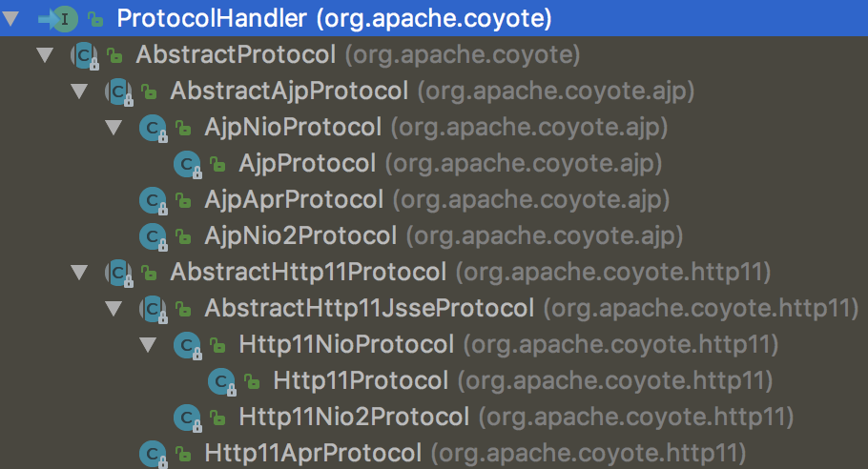868x469 pixels.
Task: Collapse the ProtocolHandler root node
Action: 11,18
